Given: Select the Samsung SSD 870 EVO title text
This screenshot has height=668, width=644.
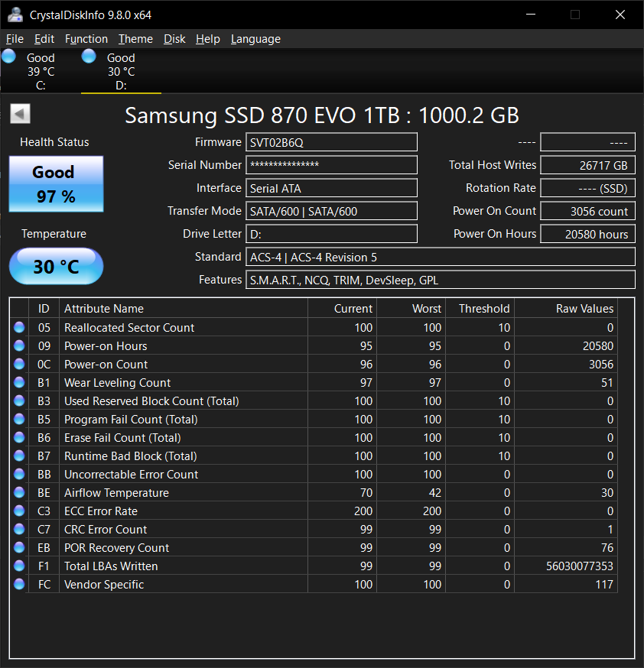Looking at the screenshot, I should (x=322, y=115).
